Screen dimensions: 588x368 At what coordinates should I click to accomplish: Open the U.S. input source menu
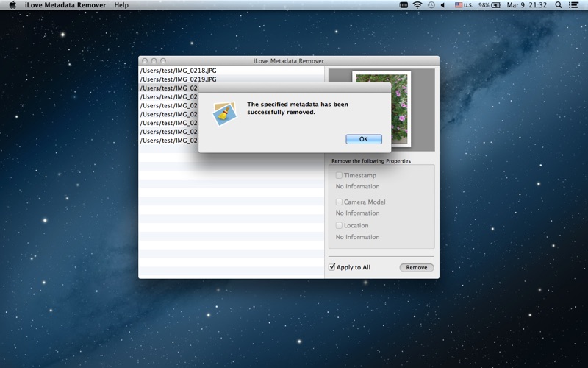(464, 5)
